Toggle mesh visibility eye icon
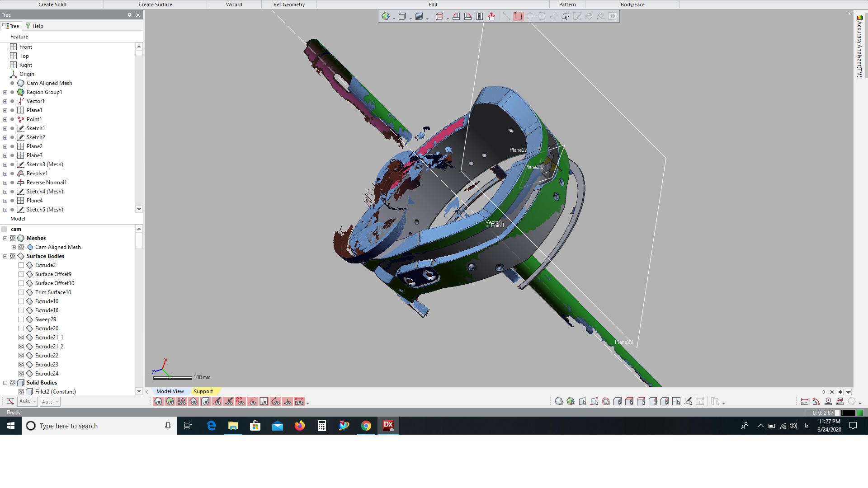Image resolution: width=868 pixels, height=488 pixels. point(158,402)
